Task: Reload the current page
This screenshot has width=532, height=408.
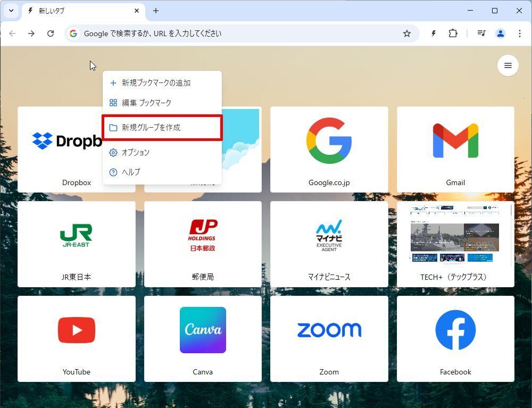Action: [51, 33]
